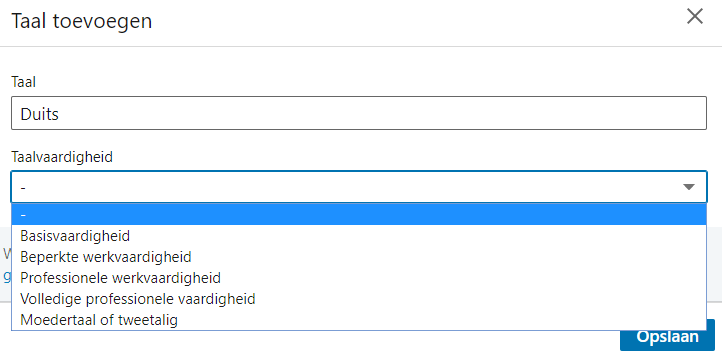
Task: Select the highlighted dash option
Action: point(359,215)
